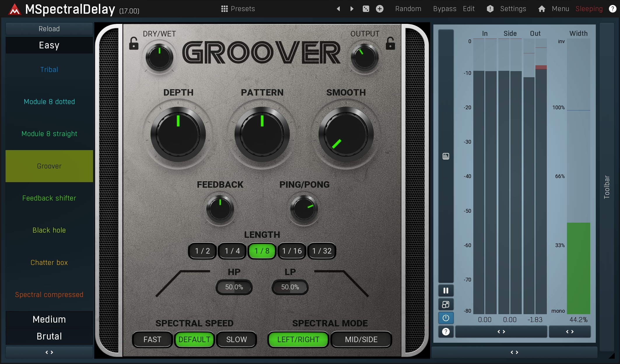The height and width of the screenshot is (364, 620).
Task: Open Settings in top bar
Action: pyautogui.click(x=513, y=9)
